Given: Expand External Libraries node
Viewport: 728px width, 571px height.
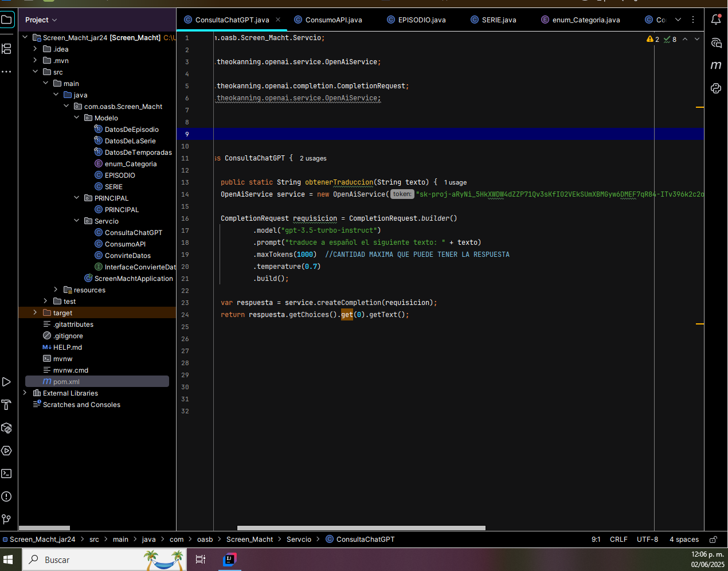Looking at the screenshot, I should click(25, 393).
